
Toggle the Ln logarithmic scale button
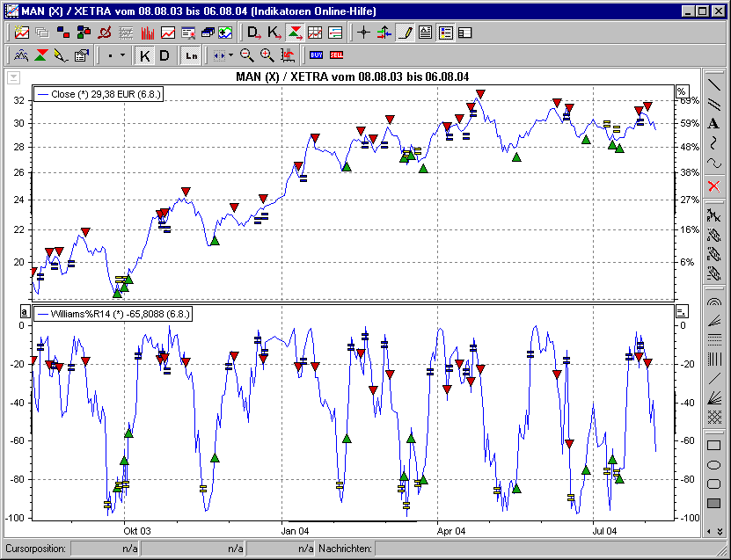coord(191,55)
